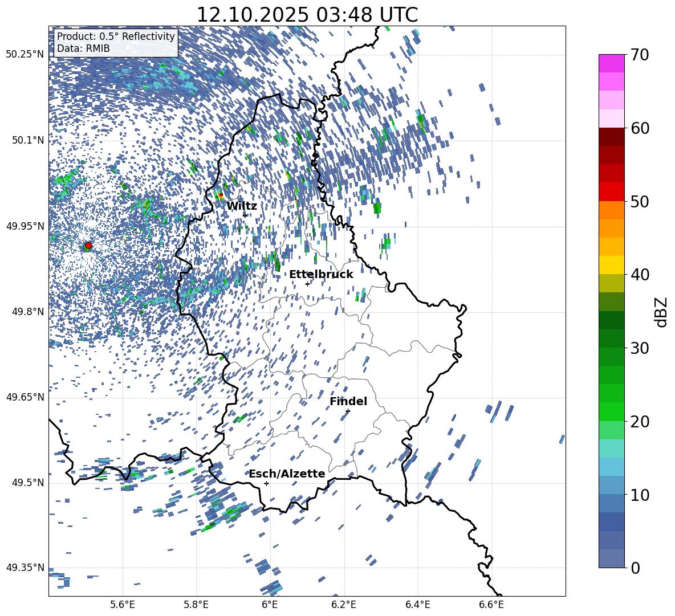The width and height of the screenshot is (675, 616).
Task: Click the dBZ colorbar axis label
Action: point(661,312)
